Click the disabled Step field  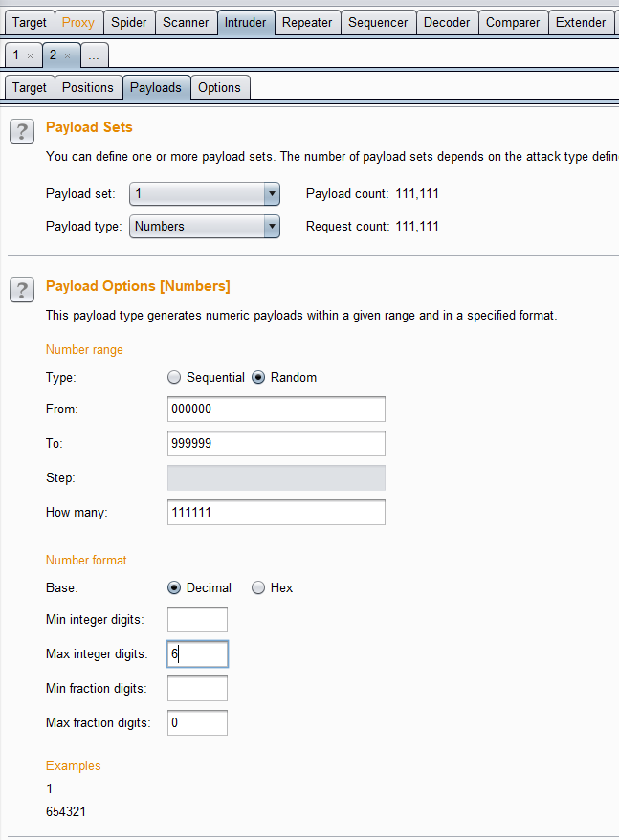(x=276, y=477)
